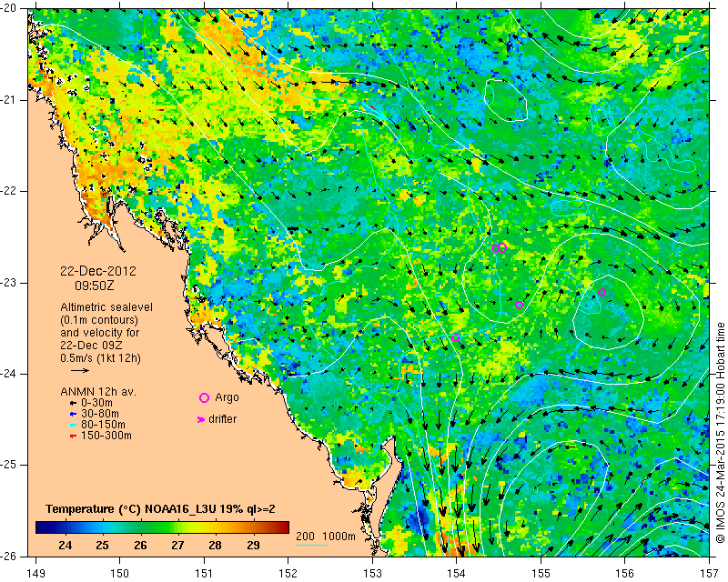Viewport: 728px width, 582px height.
Task: Click the magenta drifter legend symbol
Action: point(201,419)
